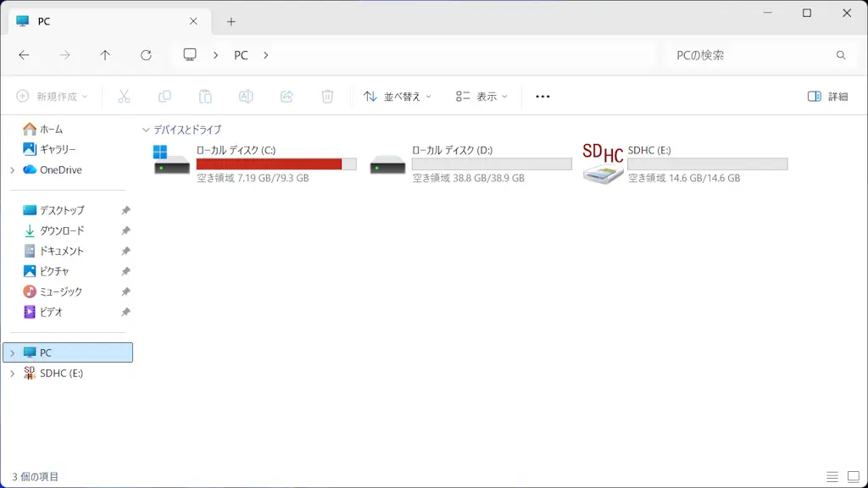This screenshot has width=868, height=488.
Task: Click the cut (scissors) toolbar icon
Action: pos(124,97)
